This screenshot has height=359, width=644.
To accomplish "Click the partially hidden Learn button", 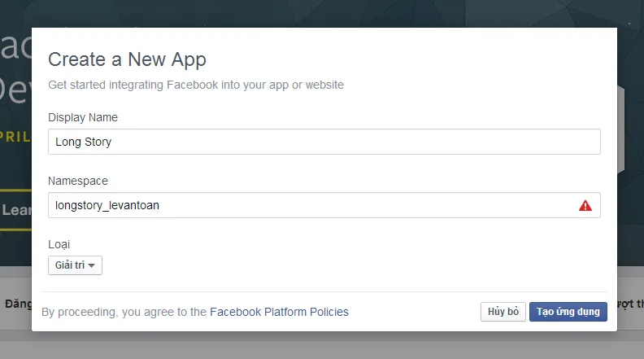I will (15, 210).
